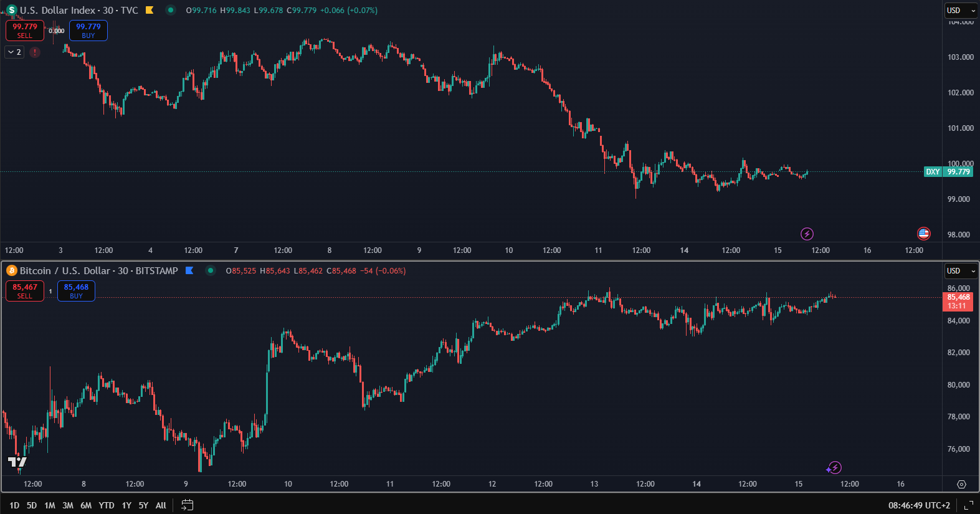The width and height of the screenshot is (980, 514).
Task: Click the TradingView logo on Bitcoin chart
Action: 17,462
